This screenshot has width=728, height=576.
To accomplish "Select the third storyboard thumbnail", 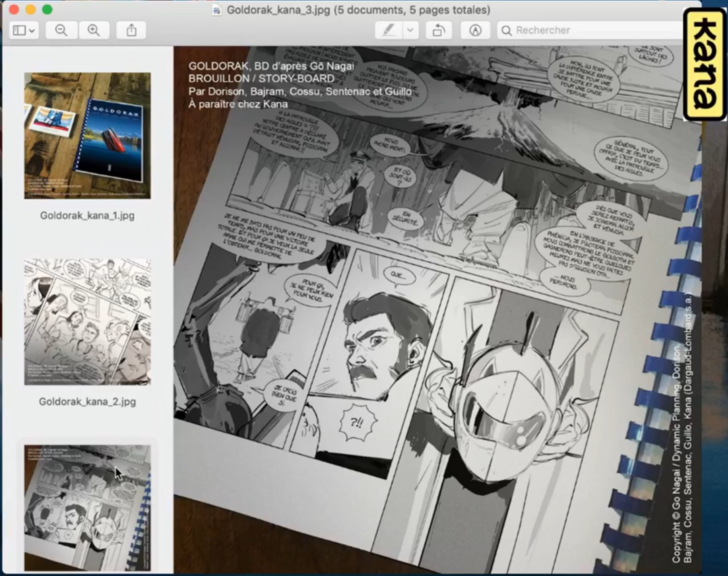I will coord(87,508).
